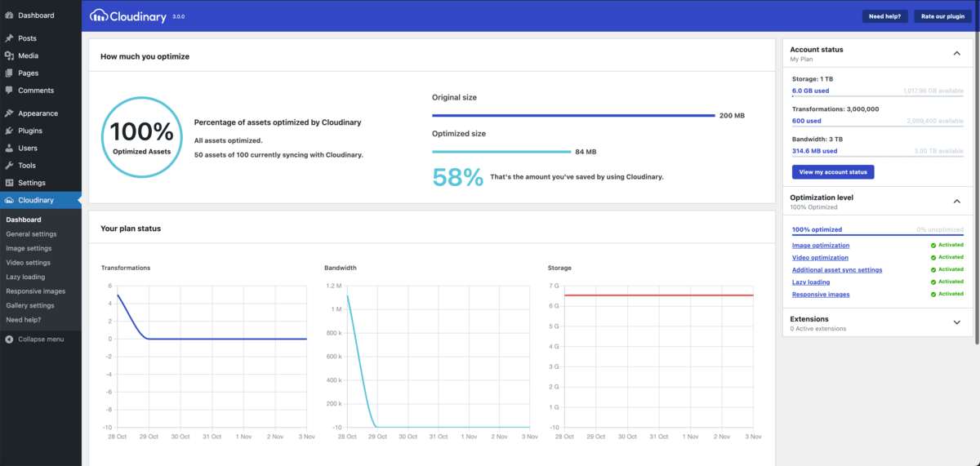Click the Posts pushpin icon
This screenshot has height=466, width=980.
click(9, 38)
